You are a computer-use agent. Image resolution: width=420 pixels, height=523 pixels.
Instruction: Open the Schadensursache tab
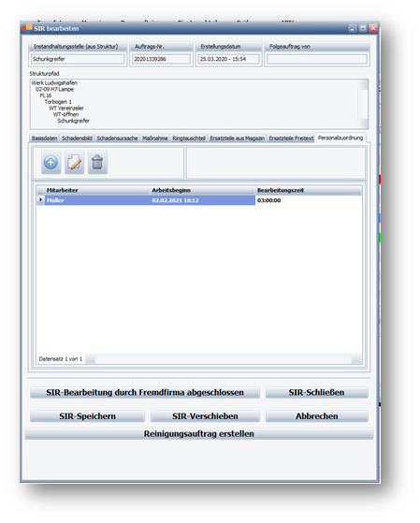(x=117, y=138)
